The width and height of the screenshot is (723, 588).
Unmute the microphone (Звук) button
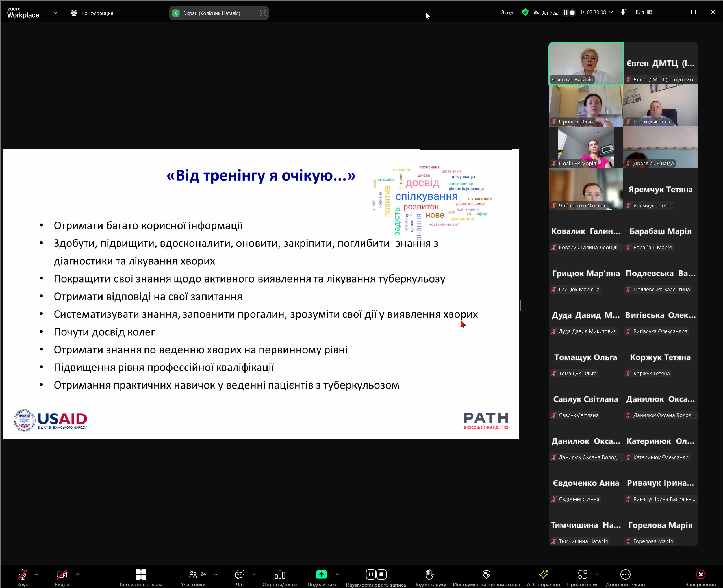(22, 574)
